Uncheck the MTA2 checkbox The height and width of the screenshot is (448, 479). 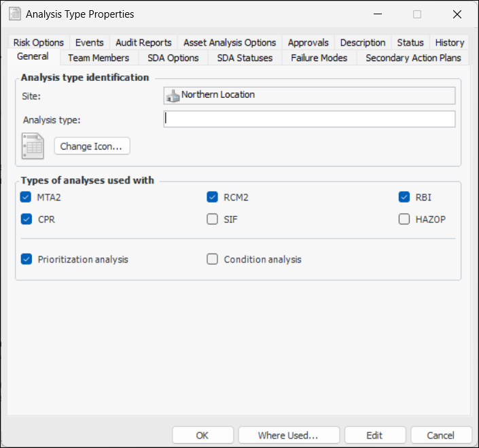(26, 198)
